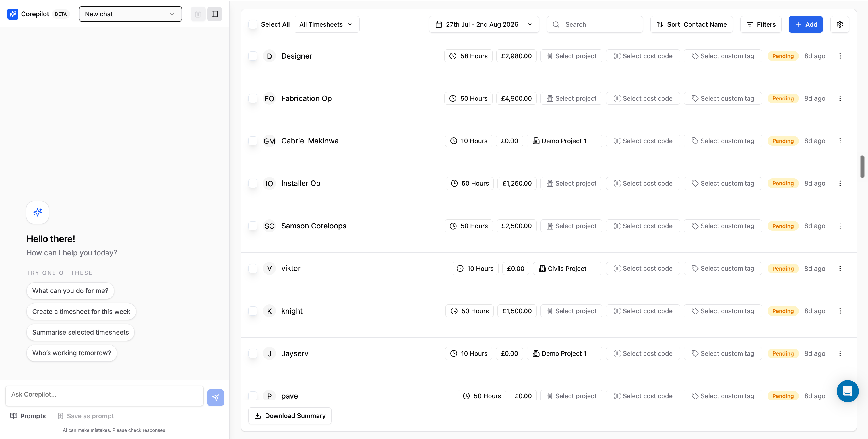Choose 'Who's working tomorrow?' suggestion

click(71, 353)
